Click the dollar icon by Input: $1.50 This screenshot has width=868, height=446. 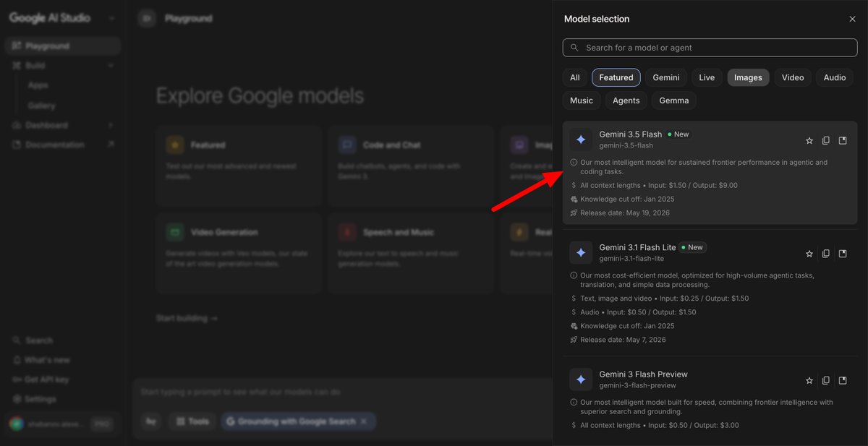tap(574, 186)
